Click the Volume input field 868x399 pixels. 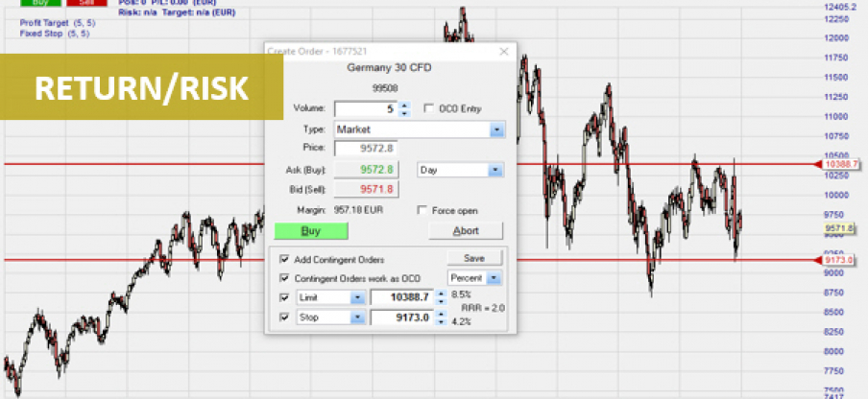click(x=366, y=109)
